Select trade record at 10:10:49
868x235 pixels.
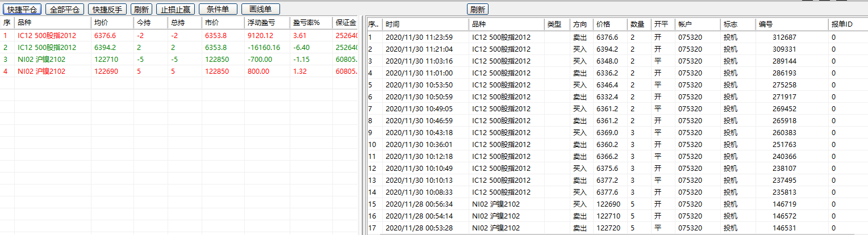coord(617,168)
